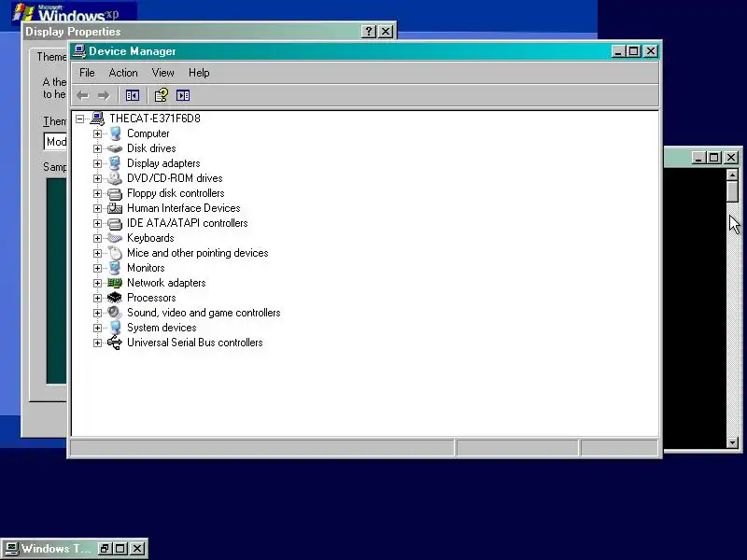Maximize the black console window on right
Viewport: 747px width, 560px height.
[x=713, y=157]
